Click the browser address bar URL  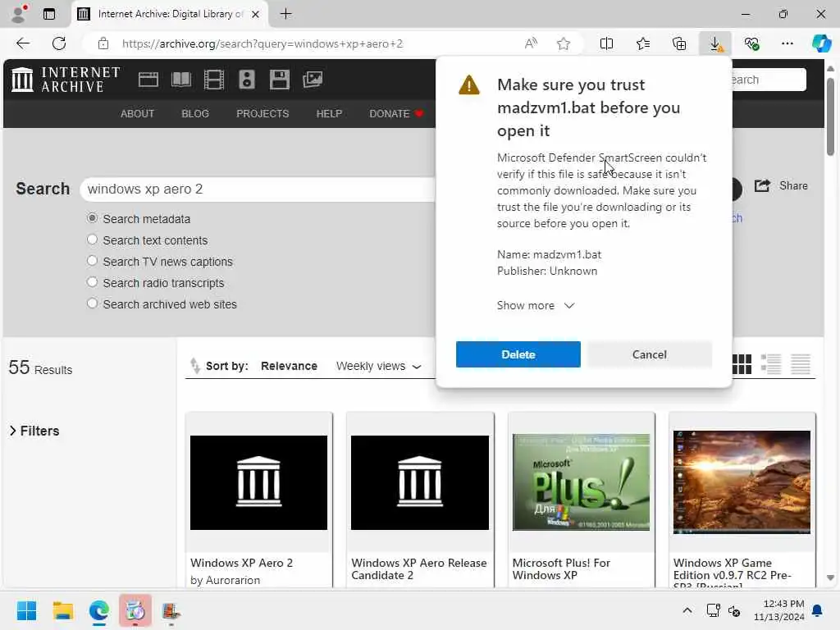[262, 44]
